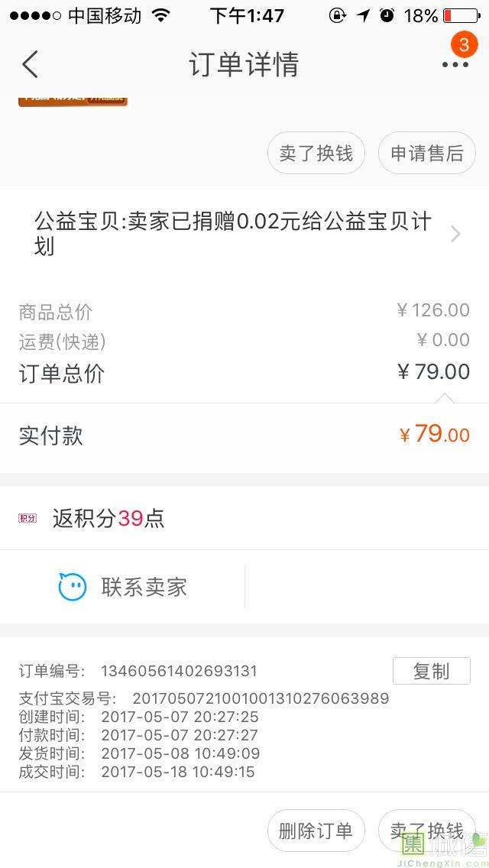Viewport: 489px width, 868px height.
Task: Tap the Wi-Fi icon in status bar
Action: 160,15
